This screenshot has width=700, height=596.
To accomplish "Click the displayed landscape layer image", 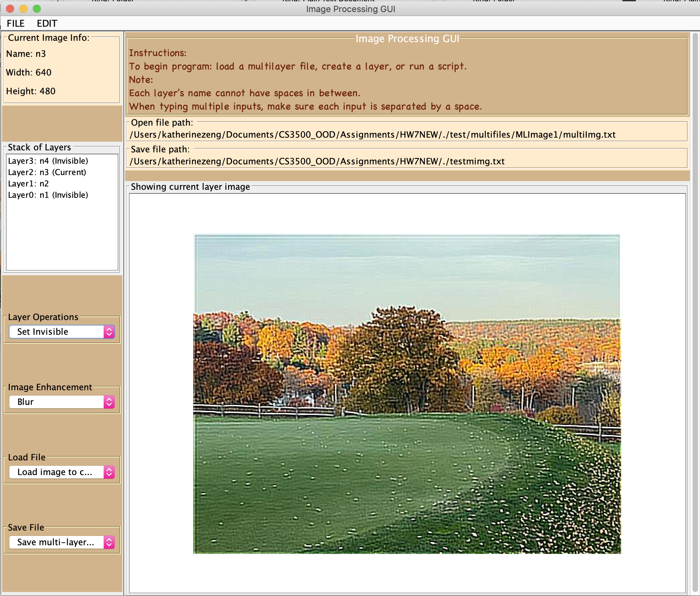I will click(407, 394).
